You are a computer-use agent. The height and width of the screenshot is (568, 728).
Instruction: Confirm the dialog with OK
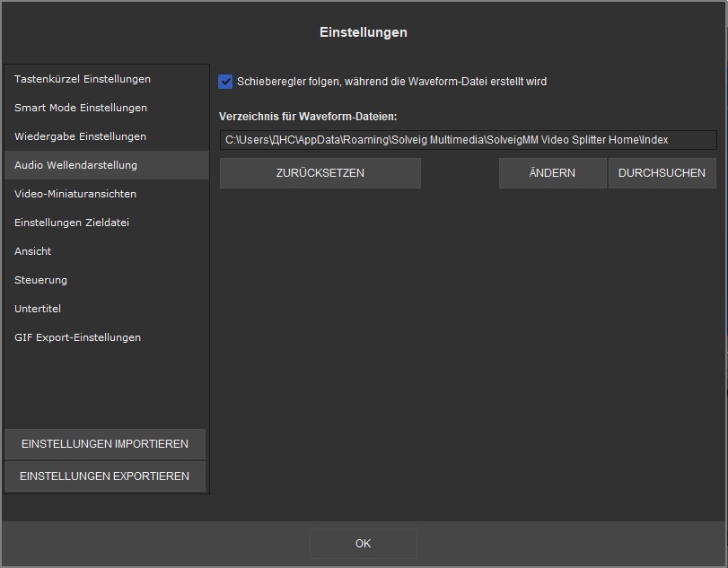364,544
